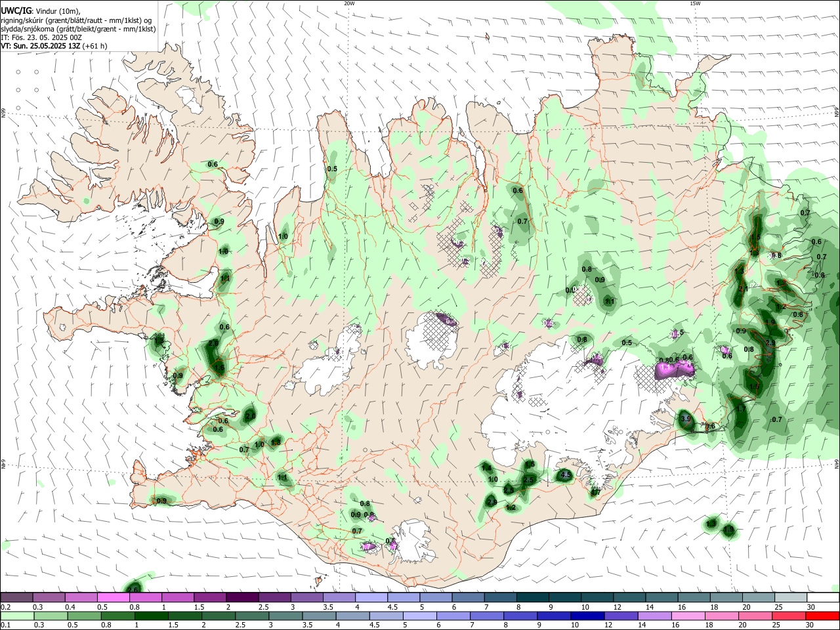Select the '4.5' precipitation value on the map

564,475
